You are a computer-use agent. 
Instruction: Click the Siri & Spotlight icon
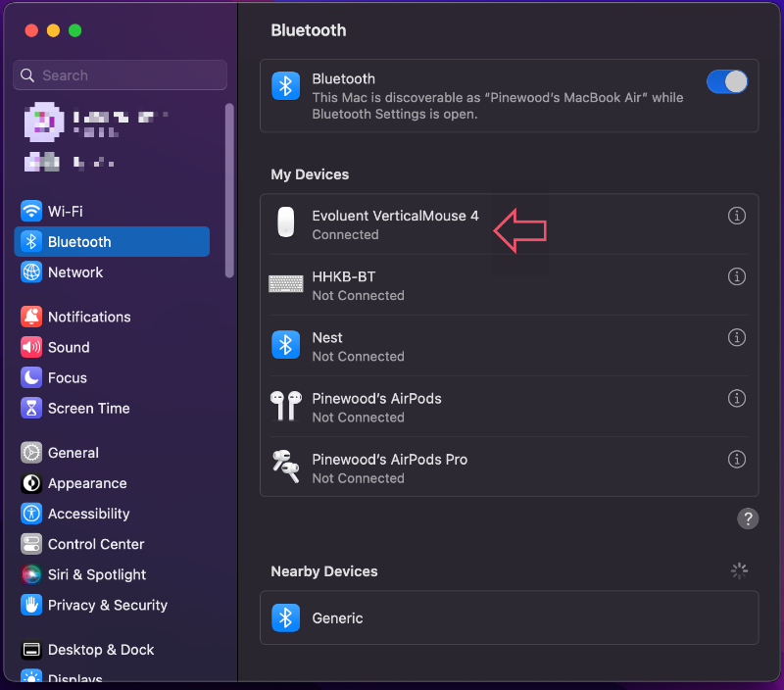pyautogui.click(x=31, y=575)
